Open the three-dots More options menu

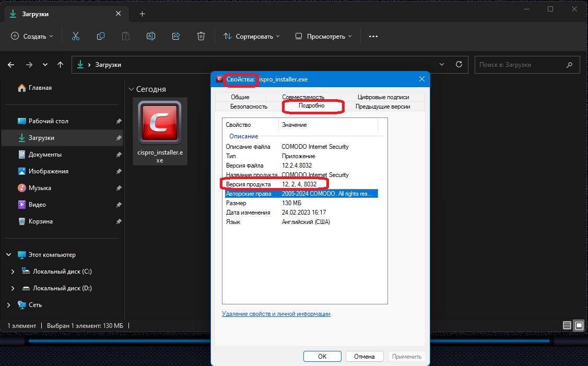[x=373, y=37]
